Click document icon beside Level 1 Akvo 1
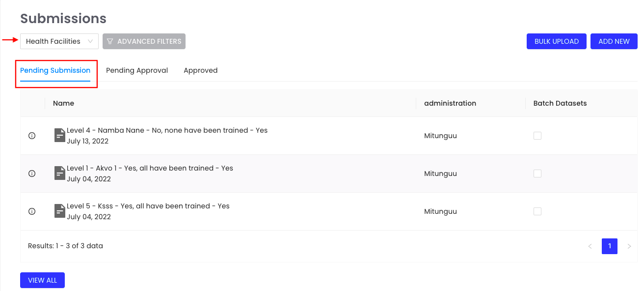The image size is (644, 291). click(59, 173)
